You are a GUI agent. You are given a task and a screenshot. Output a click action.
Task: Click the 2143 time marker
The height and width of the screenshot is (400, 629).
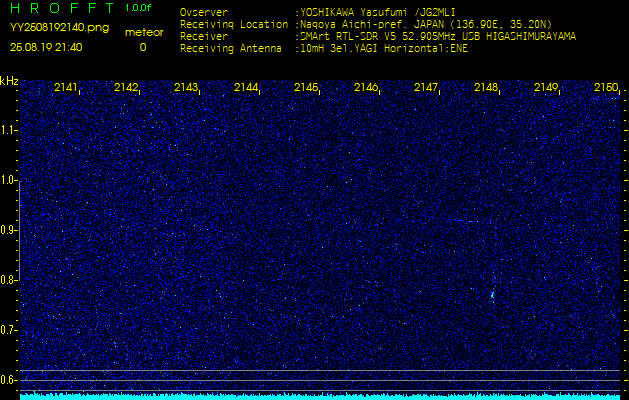[x=186, y=87]
